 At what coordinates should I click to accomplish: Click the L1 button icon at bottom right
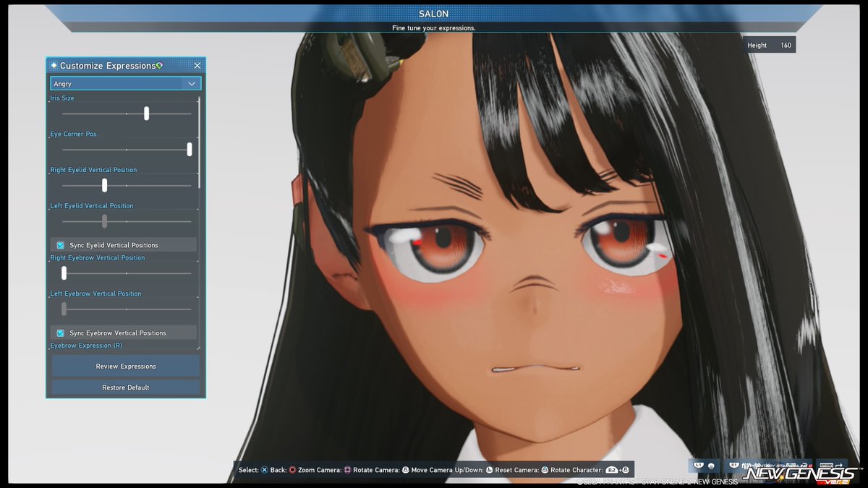(x=698, y=465)
